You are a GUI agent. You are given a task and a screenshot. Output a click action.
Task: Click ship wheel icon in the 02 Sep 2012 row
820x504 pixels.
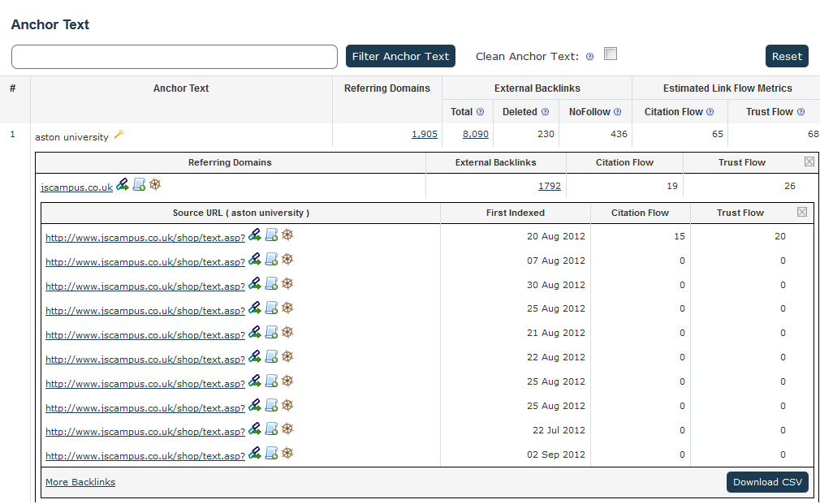click(x=287, y=454)
